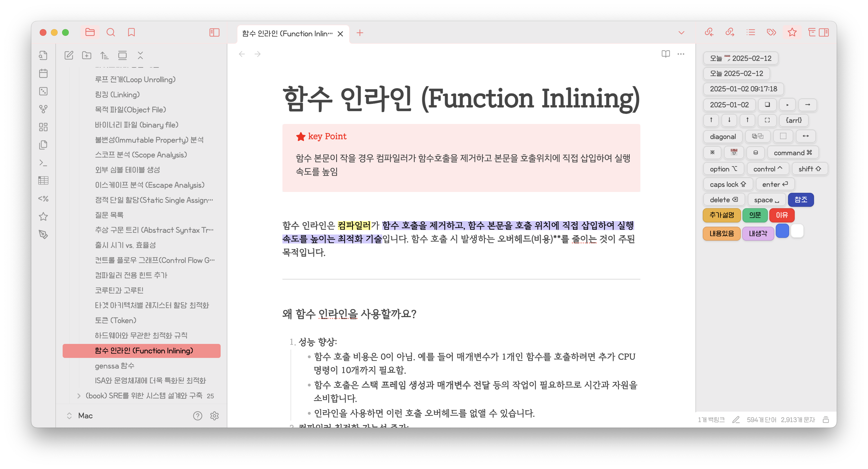Image resolution: width=868 pixels, height=469 pixels.
Task: Open the Mac vault switcher
Action: (85, 416)
